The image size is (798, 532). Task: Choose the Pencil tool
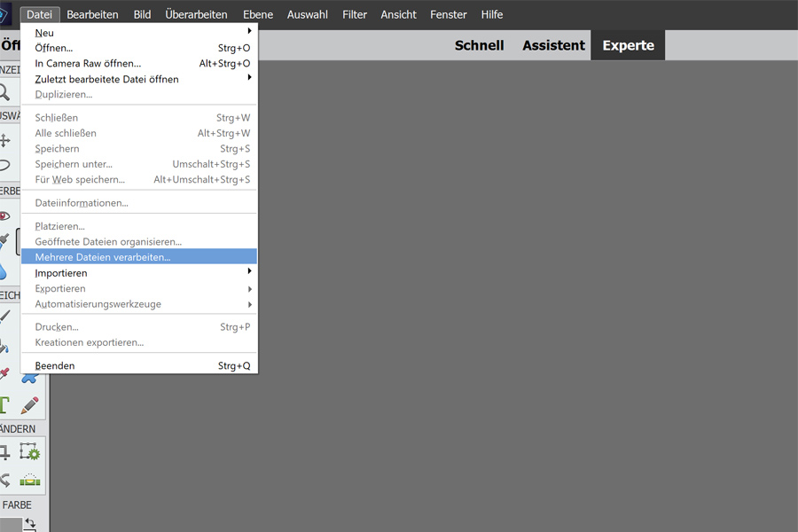point(31,405)
